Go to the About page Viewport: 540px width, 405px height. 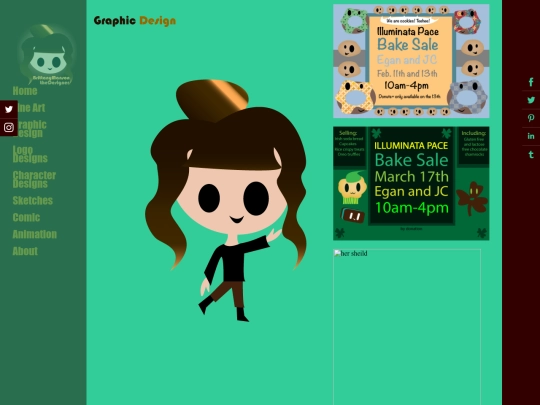point(25,251)
